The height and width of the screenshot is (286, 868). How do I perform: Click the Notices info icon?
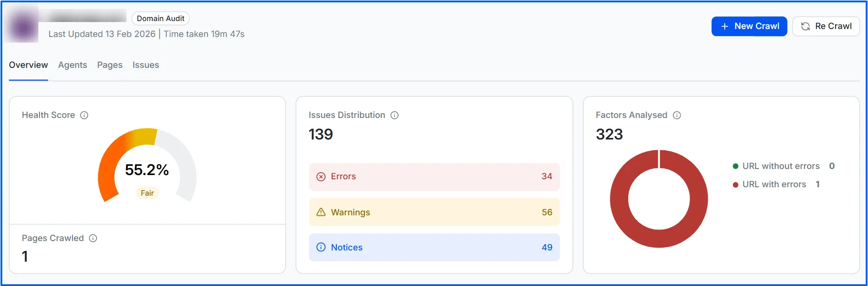pos(320,247)
